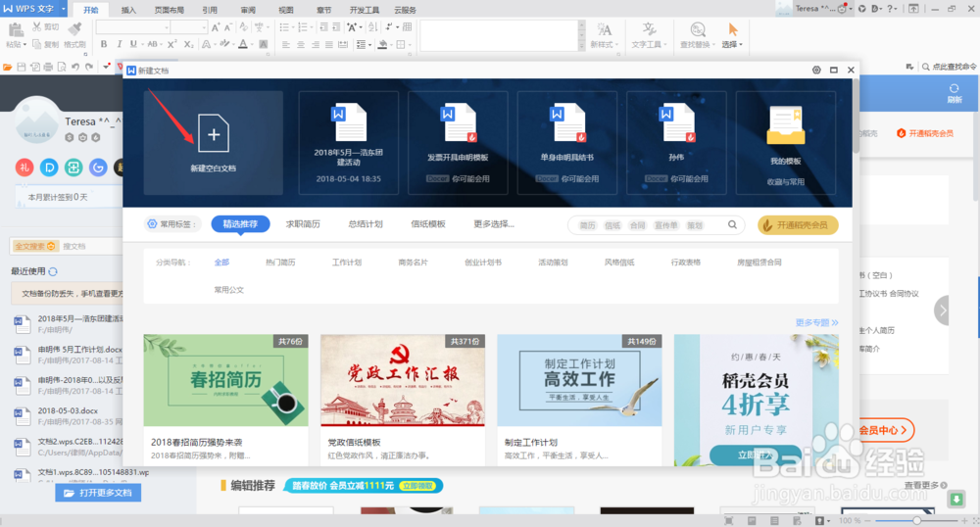This screenshot has width=980, height=527.
Task: Open the Paste (粘贴) dropdown arrow
Action: (x=24, y=45)
